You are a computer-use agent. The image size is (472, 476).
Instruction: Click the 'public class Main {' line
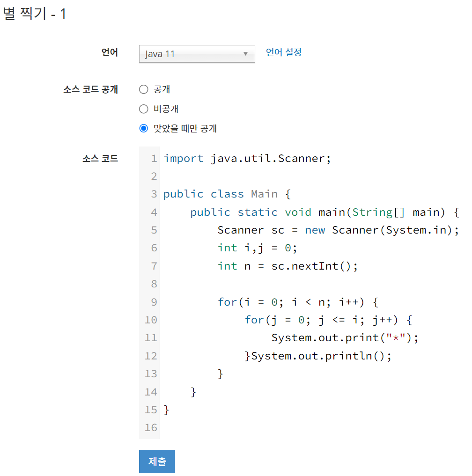coord(227,194)
